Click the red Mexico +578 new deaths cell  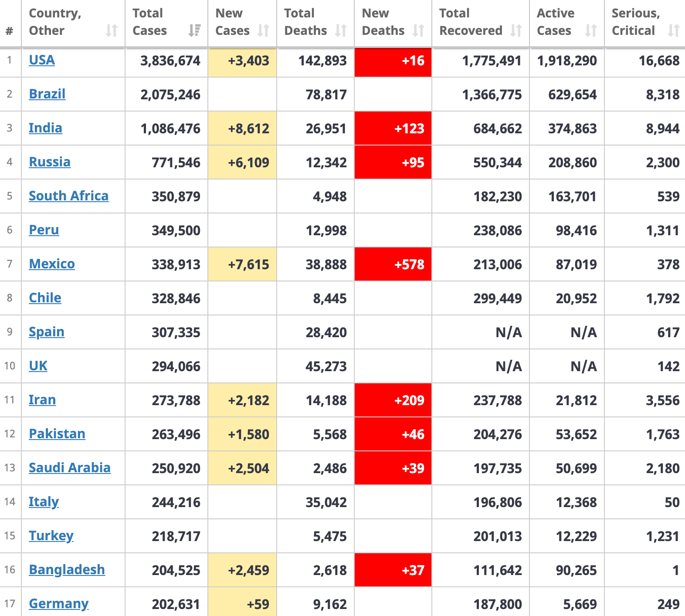393,264
